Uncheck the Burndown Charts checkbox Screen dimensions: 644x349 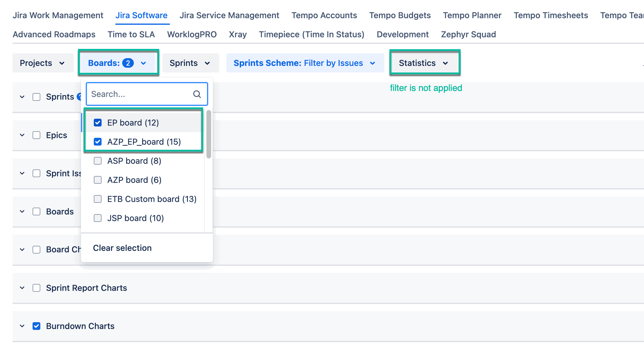(x=36, y=326)
